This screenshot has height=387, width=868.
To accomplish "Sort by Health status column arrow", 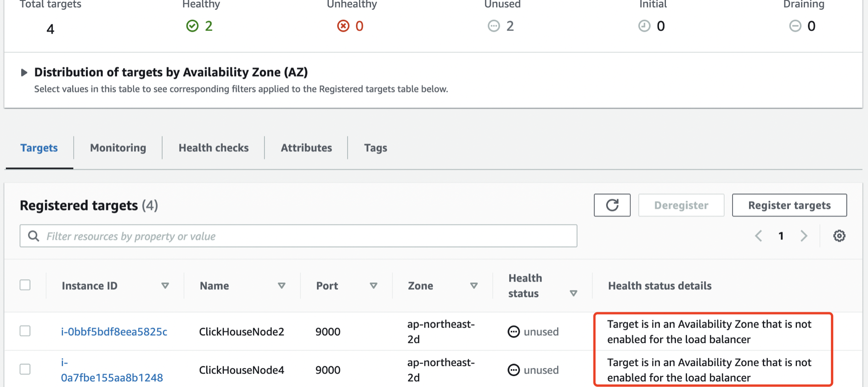I will 573,293.
